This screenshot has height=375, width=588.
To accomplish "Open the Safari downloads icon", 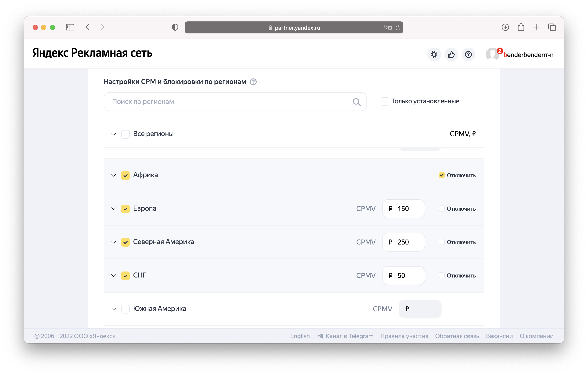I will point(505,27).
